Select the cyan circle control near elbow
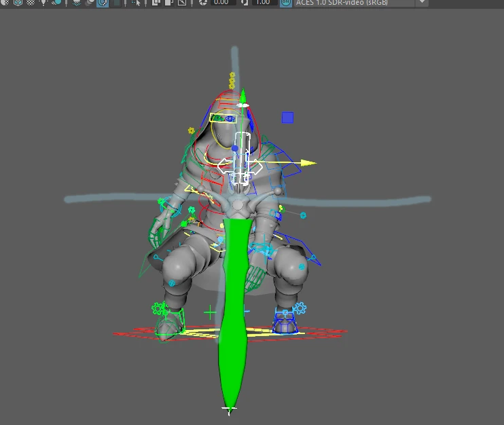Screen dimensions: 504x425 303,215
